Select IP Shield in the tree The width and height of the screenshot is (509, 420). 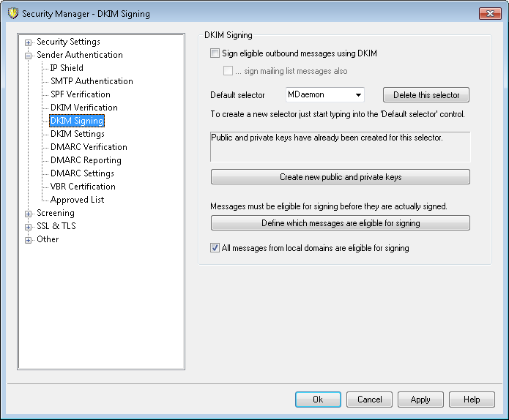[67, 68]
